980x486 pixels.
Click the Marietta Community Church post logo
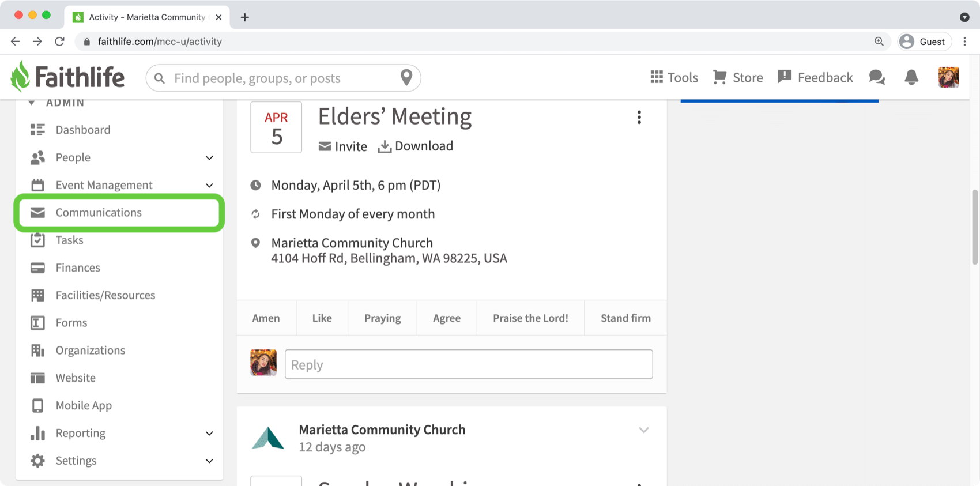point(268,438)
